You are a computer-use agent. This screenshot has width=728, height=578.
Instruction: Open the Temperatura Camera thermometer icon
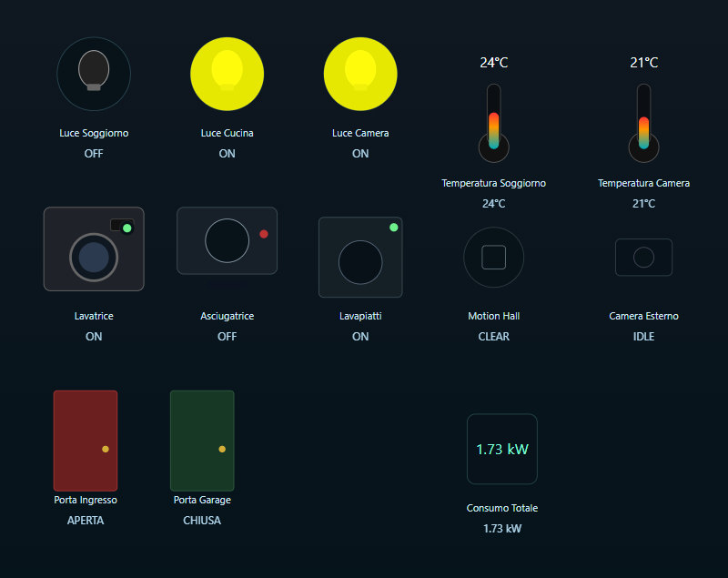pyautogui.click(x=643, y=121)
